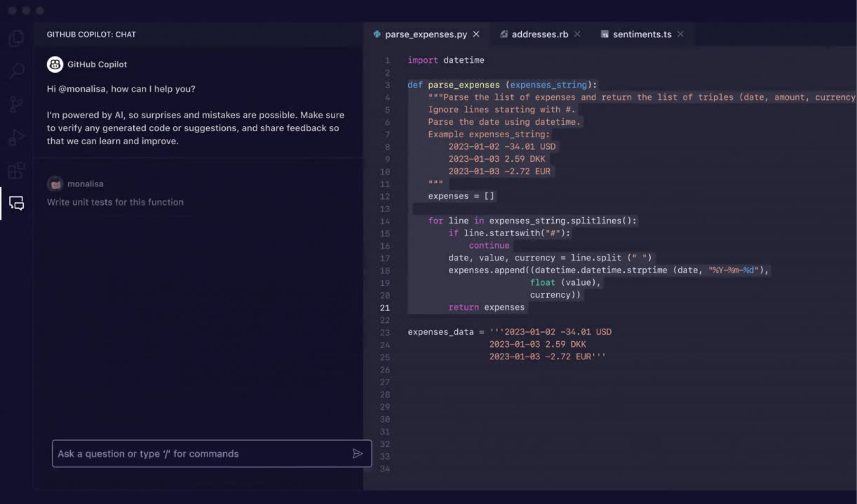Close the addresses.rb tab
The height and width of the screenshot is (504, 857).
(577, 34)
